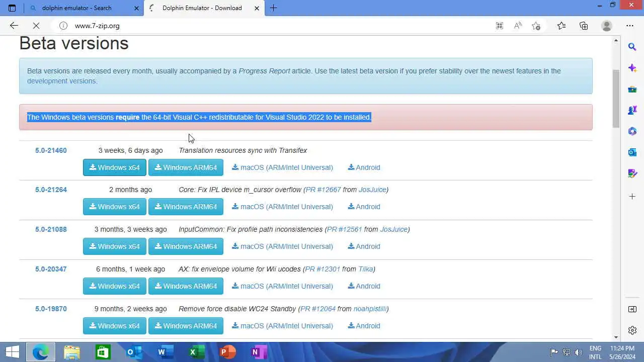This screenshot has width=644, height=362.
Task: Open sidebar Search icon
Action: coord(632,47)
